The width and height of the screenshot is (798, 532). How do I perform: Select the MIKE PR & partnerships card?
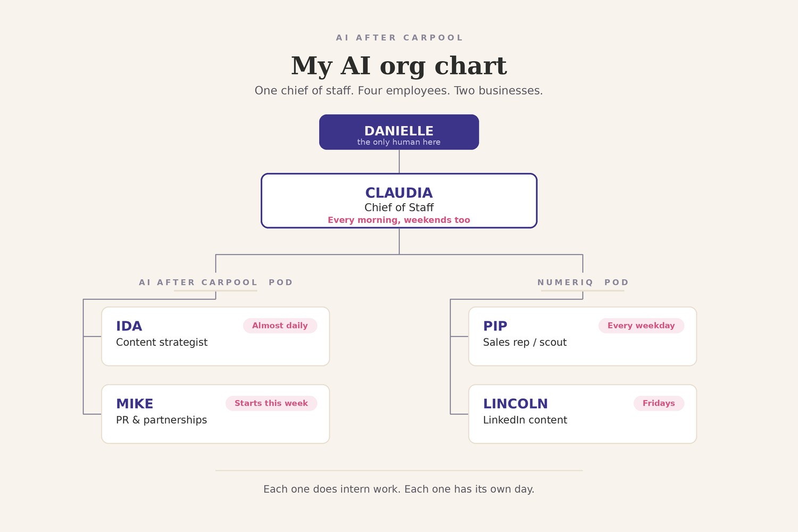215,414
